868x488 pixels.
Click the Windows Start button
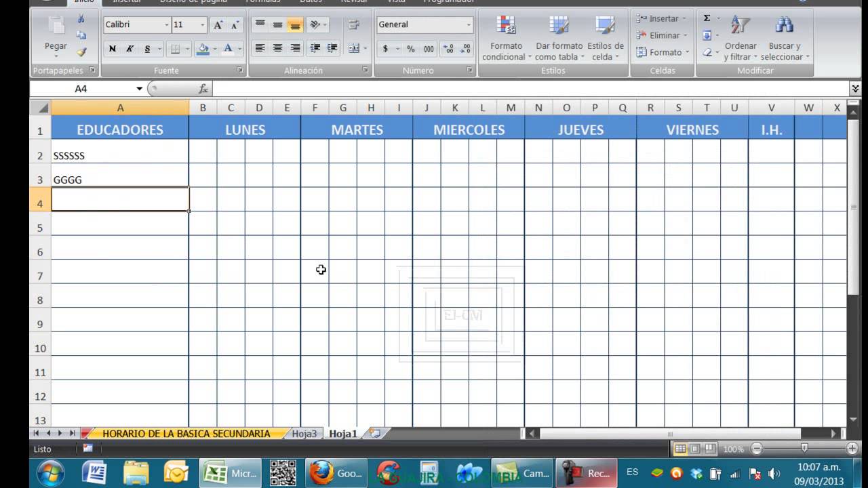point(50,473)
